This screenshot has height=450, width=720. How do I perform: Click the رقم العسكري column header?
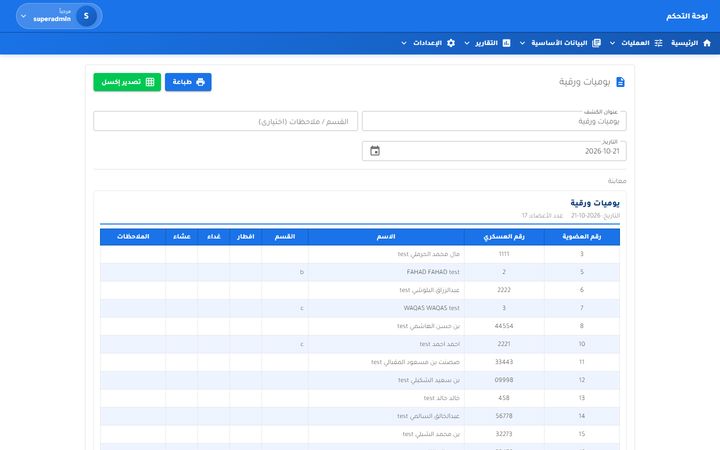(504, 236)
